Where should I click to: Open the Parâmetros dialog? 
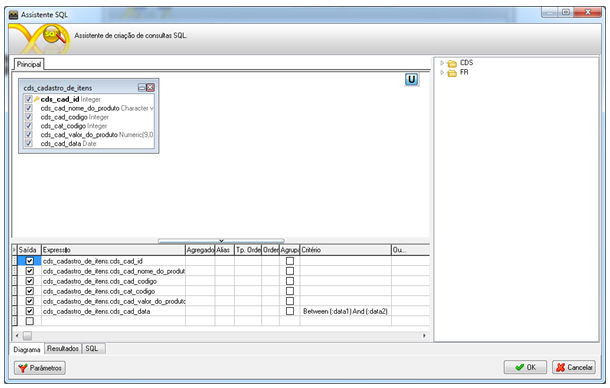[x=40, y=368]
